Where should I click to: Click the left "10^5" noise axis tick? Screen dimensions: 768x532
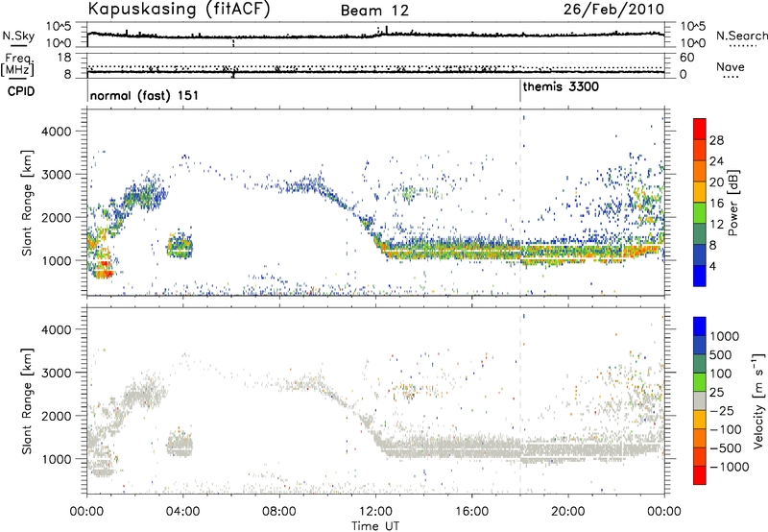tap(59, 27)
